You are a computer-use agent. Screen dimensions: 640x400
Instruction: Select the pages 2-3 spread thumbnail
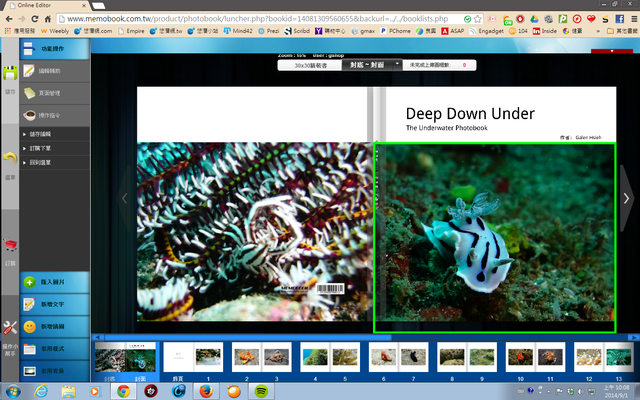tap(262, 357)
